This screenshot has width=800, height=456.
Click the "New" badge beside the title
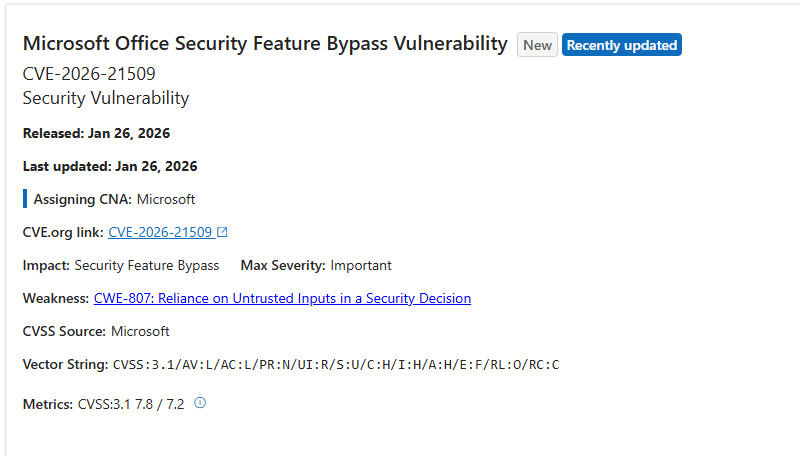point(537,45)
